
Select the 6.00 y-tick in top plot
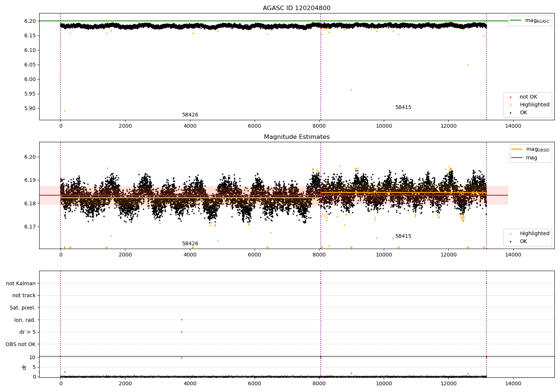point(30,79)
